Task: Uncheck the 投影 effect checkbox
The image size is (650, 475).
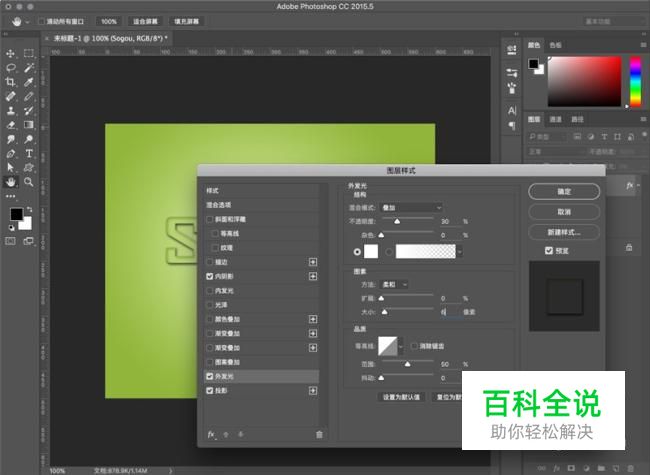Action: coord(210,390)
